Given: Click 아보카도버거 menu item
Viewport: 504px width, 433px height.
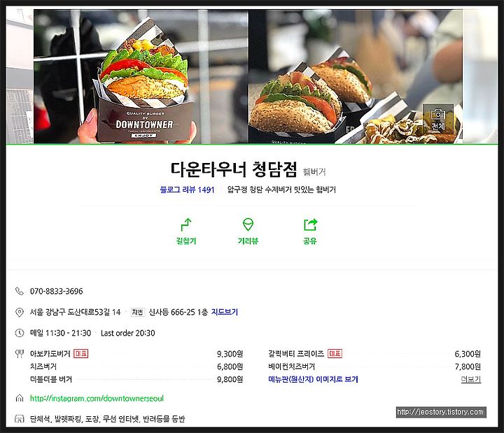Looking at the screenshot, I should 50,354.
